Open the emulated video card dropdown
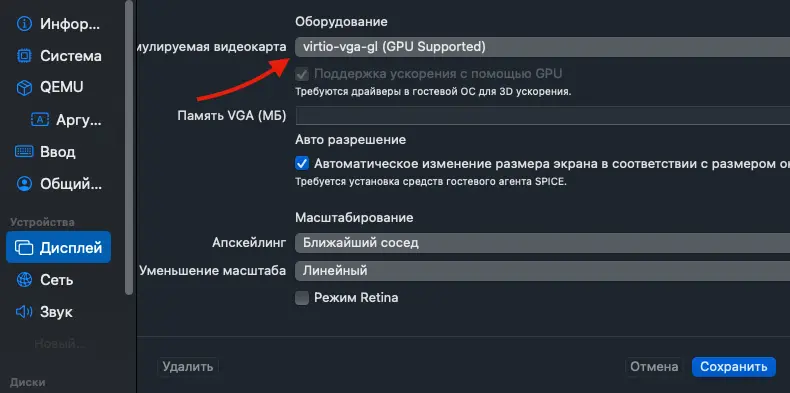The image size is (790, 393). point(542,47)
